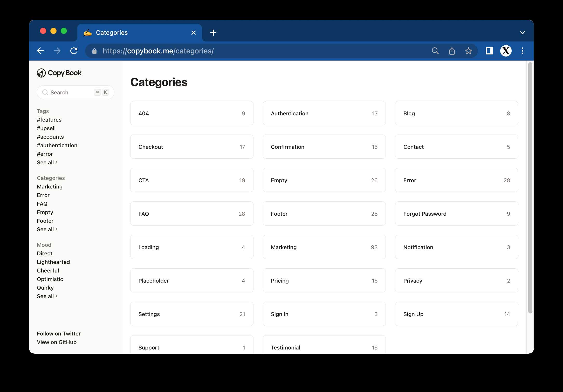This screenshot has width=563, height=392.
Task: Click the #authentication tag link
Action: click(57, 145)
